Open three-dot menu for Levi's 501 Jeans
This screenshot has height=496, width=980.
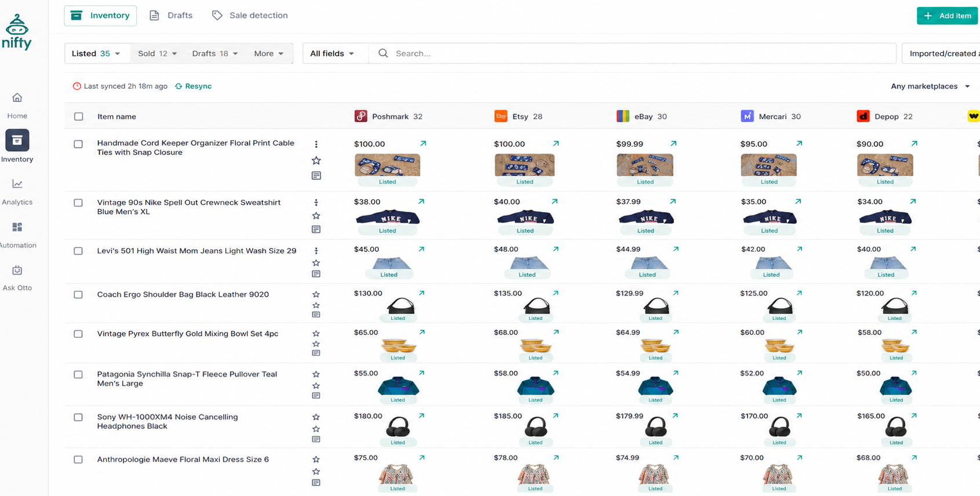tap(316, 251)
